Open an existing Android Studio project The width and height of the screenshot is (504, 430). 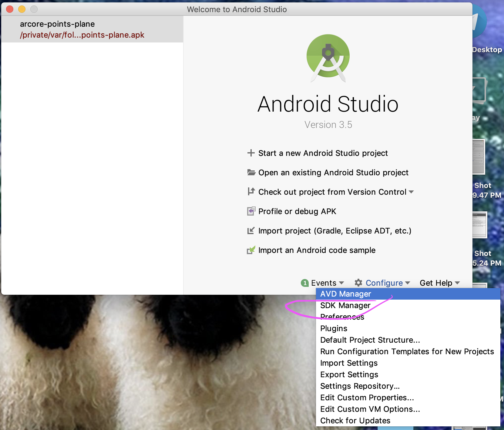(x=333, y=173)
